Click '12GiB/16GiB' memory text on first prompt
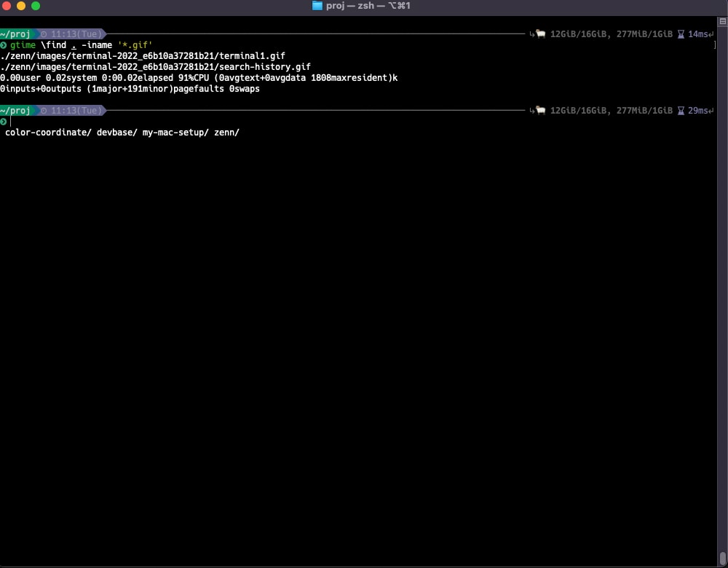Screen dimensions: 728x568 [578, 34]
